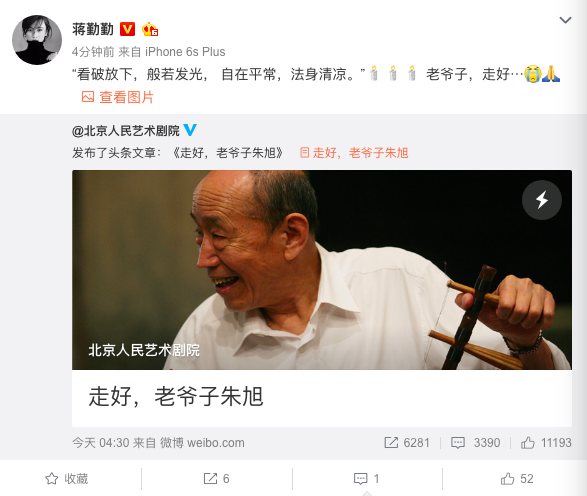Click the blue V verification badge
The height and width of the screenshot is (496, 587).
[190, 130]
